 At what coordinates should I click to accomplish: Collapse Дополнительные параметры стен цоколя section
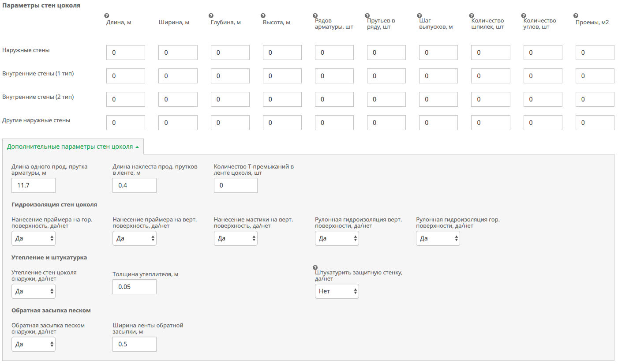coord(73,147)
